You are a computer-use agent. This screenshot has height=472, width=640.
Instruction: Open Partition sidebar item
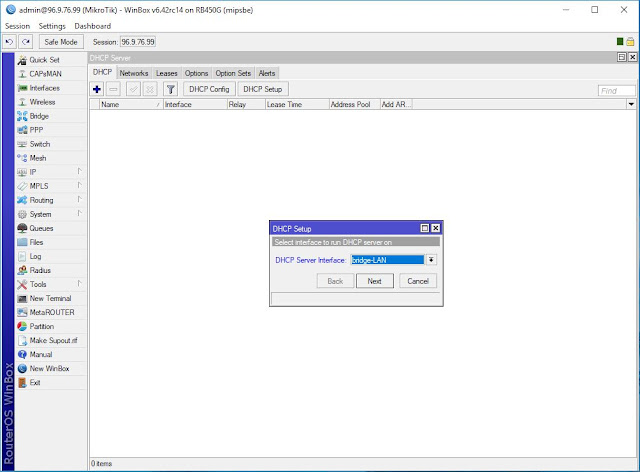[x=51, y=326]
